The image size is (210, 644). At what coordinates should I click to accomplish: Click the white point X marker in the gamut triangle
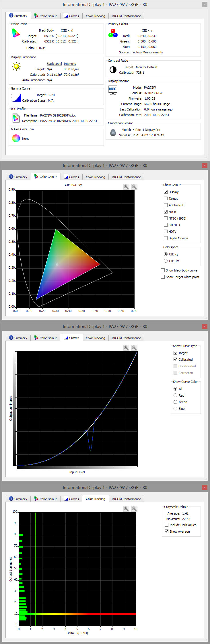tap(57, 264)
